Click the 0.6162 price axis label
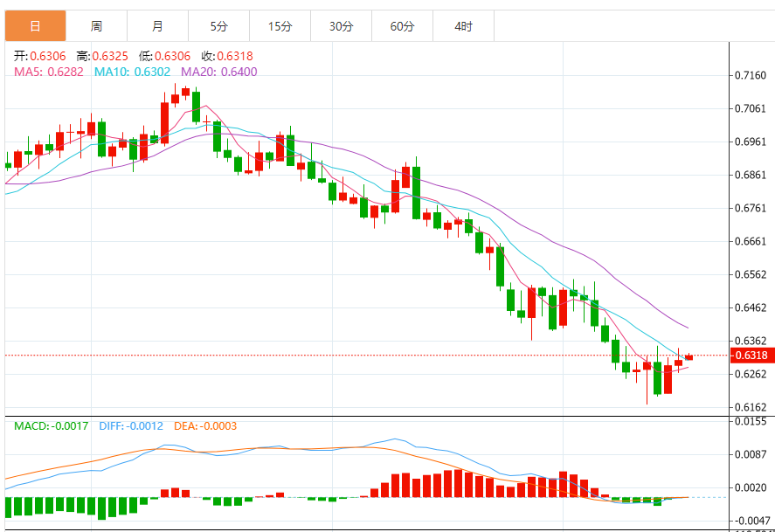This screenshot has height=532, width=775. [751, 408]
